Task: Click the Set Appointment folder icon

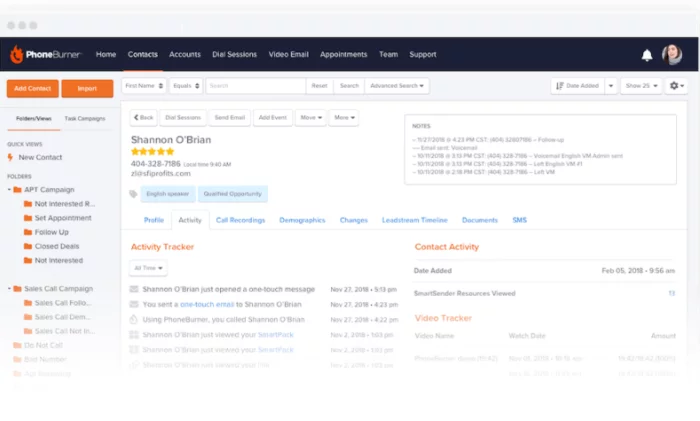Action: [x=28, y=218]
